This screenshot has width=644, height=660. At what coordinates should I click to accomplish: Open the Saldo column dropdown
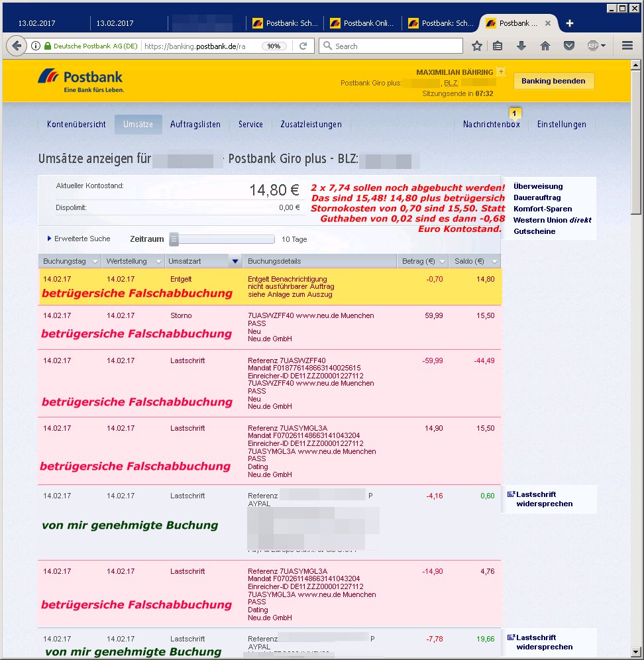(x=494, y=261)
